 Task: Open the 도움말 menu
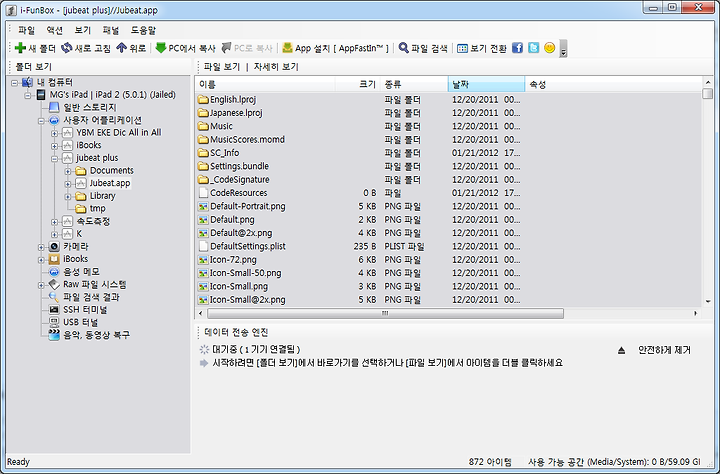coord(143,30)
